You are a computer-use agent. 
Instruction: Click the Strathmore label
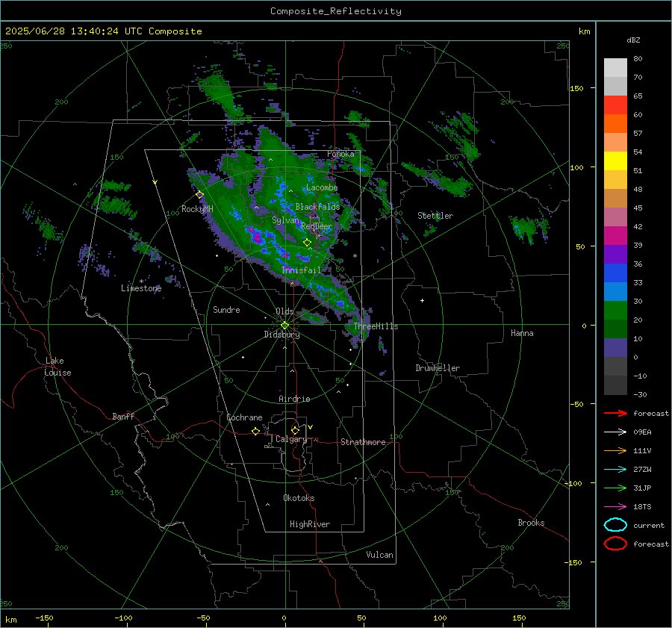click(363, 442)
